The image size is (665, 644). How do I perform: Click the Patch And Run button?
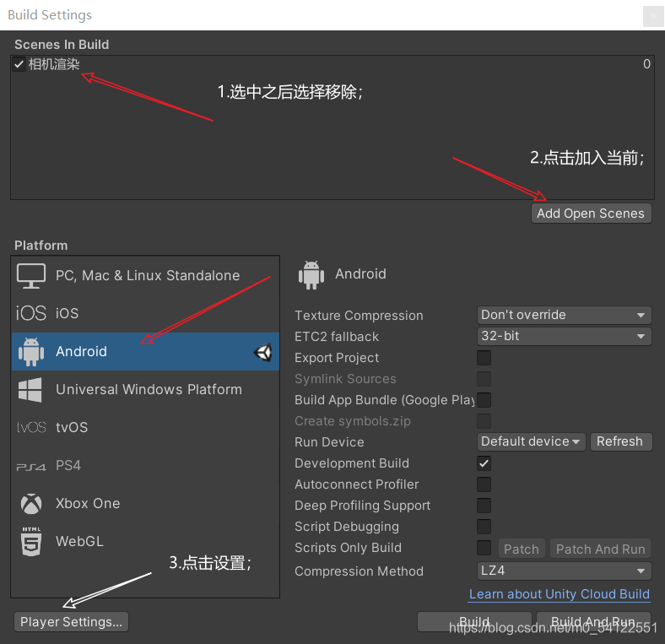coord(601,549)
